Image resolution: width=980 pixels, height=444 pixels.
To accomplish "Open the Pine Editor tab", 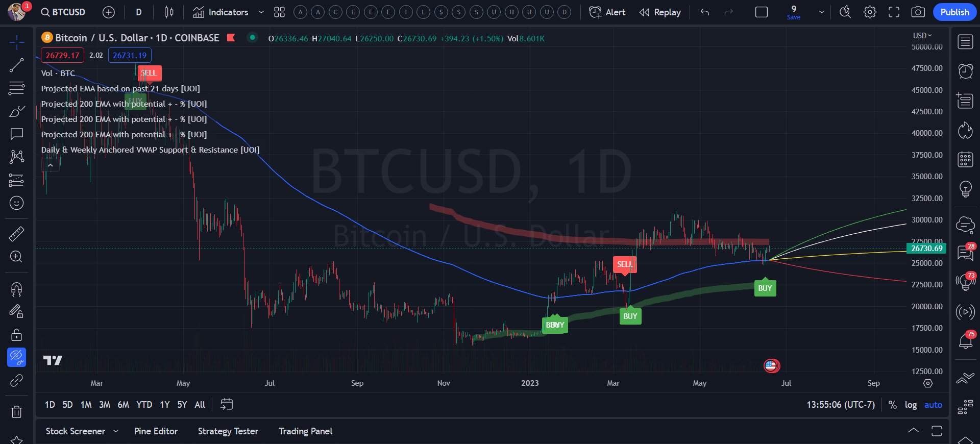I will (x=156, y=431).
